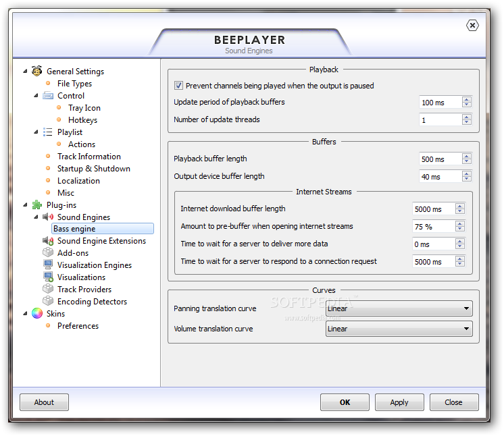Image resolution: width=504 pixels, height=436 pixels.
Task: Open Add-ons page
Action: (73, 253)
